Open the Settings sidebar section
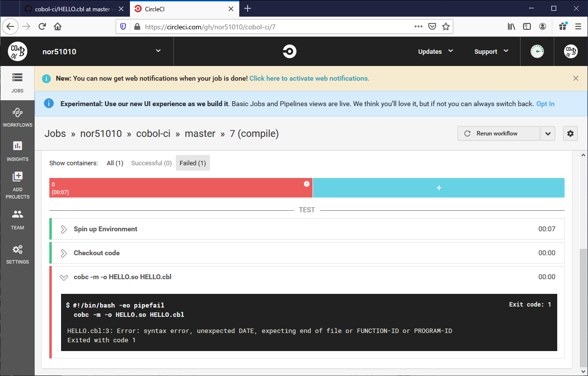Screen dimensions: 588x376 click(x=17, y=254)
